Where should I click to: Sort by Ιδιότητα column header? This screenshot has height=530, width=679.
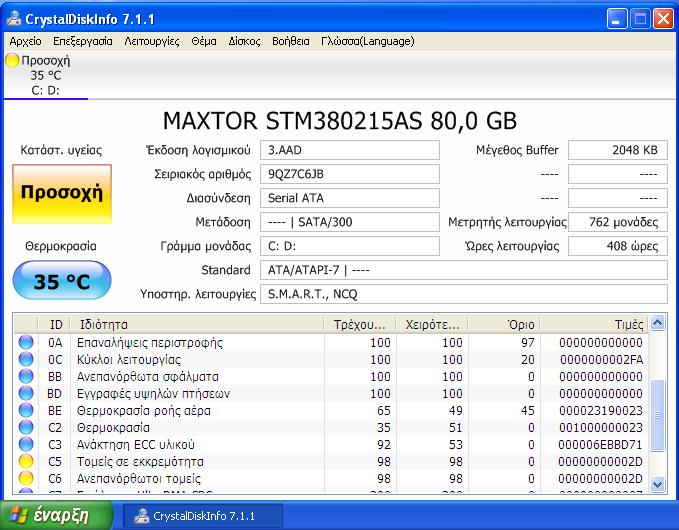coord(200,324)
